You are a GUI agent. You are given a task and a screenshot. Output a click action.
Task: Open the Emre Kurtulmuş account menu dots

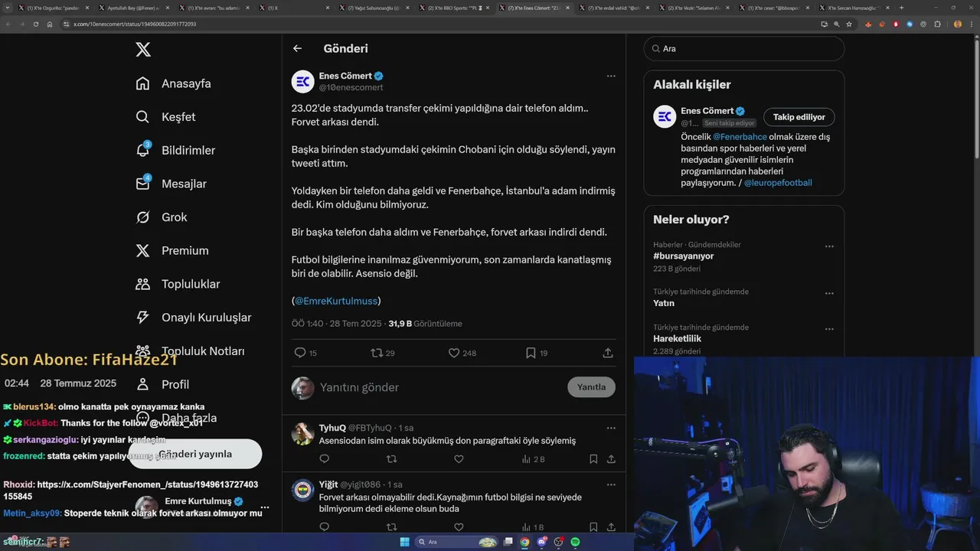tap(265, 507)
